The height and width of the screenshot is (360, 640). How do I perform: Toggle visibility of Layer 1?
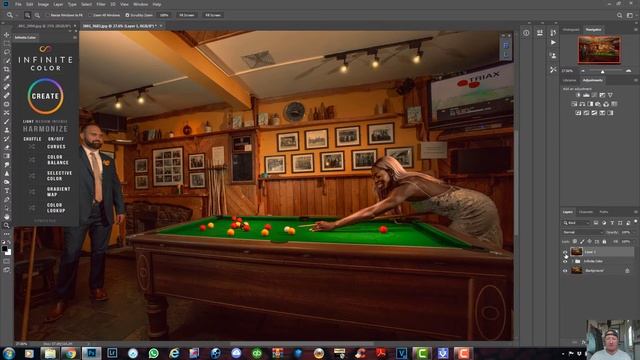565,252
